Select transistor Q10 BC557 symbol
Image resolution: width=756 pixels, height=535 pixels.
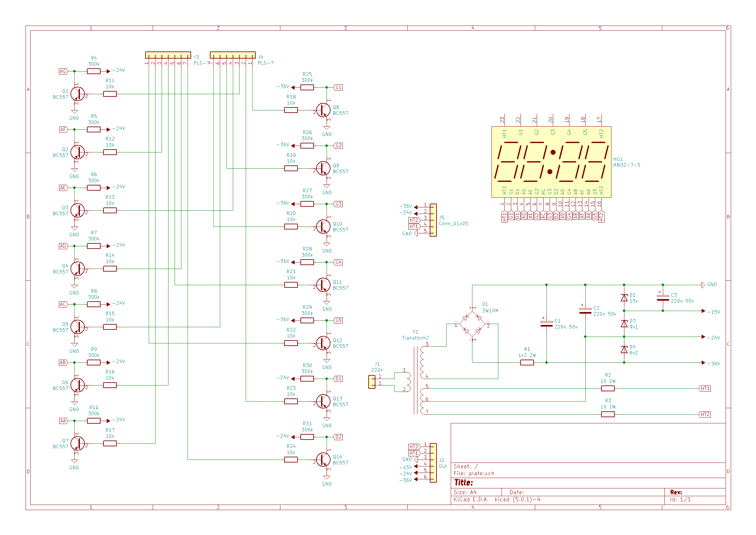pyautogui.click(x=323, y=227)
